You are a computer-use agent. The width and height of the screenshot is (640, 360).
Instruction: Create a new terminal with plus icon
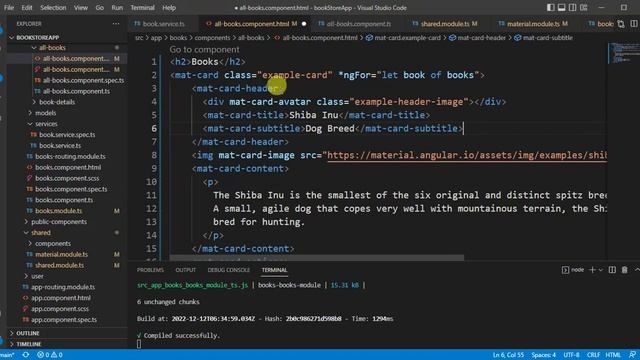pyautogui.click(x=592, y=270)
